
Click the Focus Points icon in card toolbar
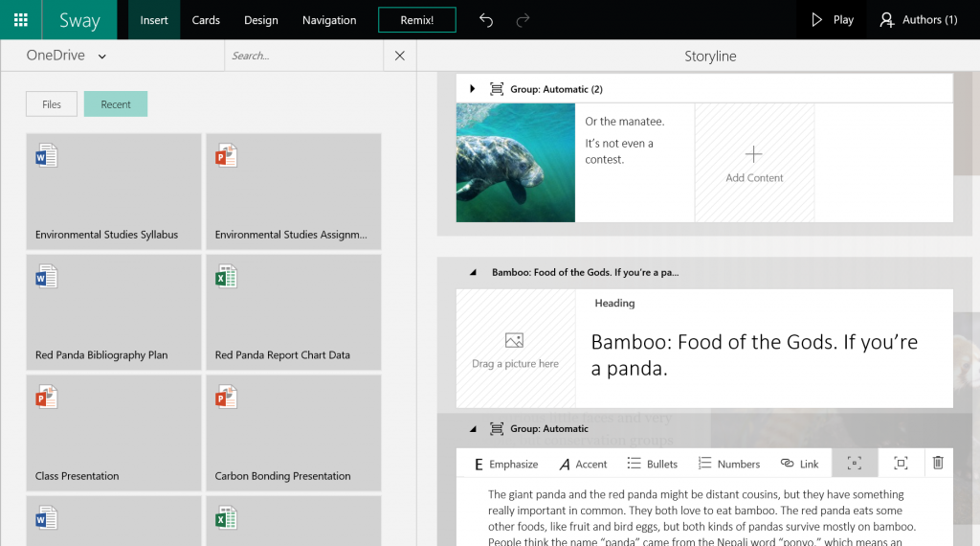click(855, 464)
